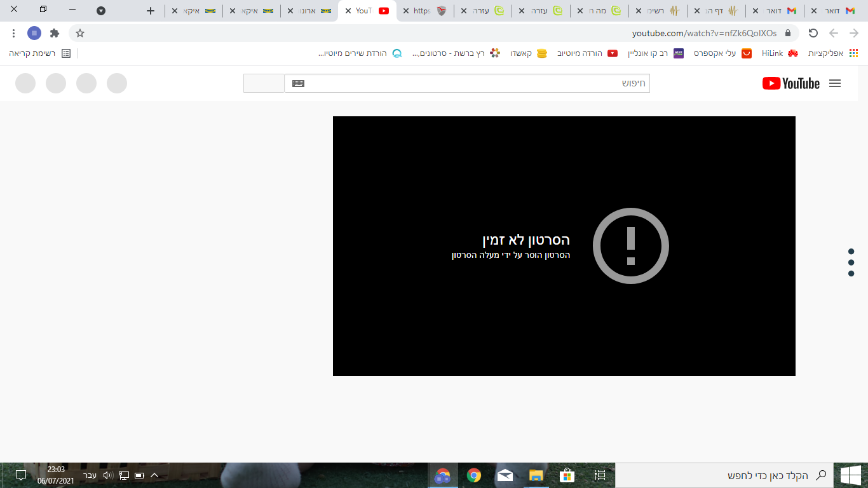Click the youtube.com address bar URL
868x488 pixels.
pos(704,33)
